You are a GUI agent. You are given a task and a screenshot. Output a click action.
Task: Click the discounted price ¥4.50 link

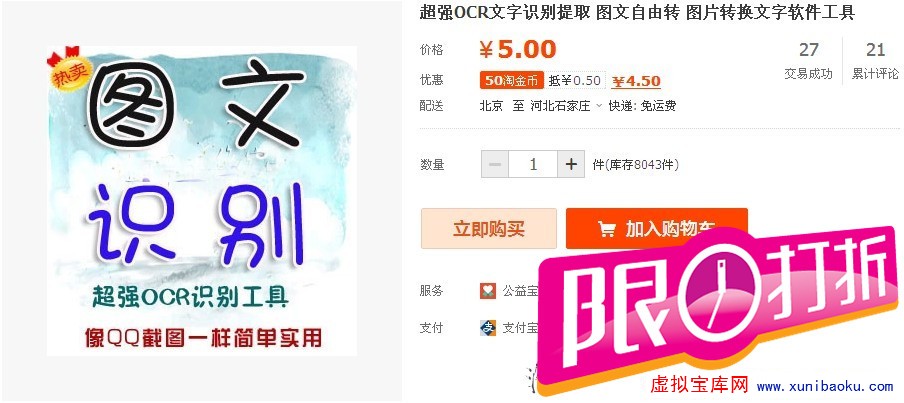pos(636,81)
